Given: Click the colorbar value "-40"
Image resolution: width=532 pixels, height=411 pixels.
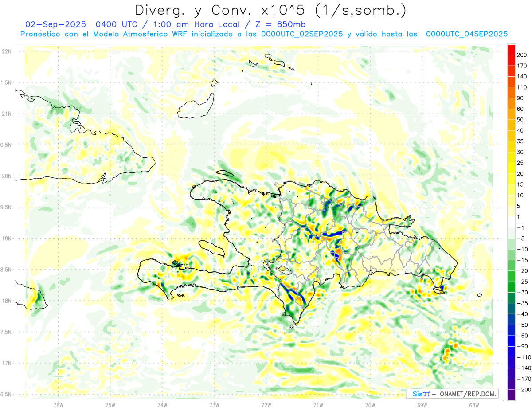Looking at the screenshot, I should [x=523, y=314].
